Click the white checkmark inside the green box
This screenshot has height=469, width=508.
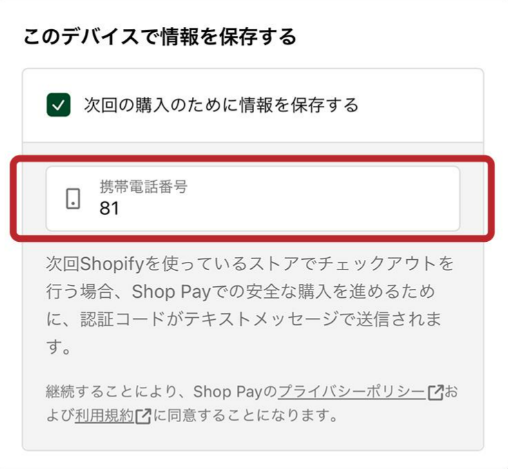[58, 105]
